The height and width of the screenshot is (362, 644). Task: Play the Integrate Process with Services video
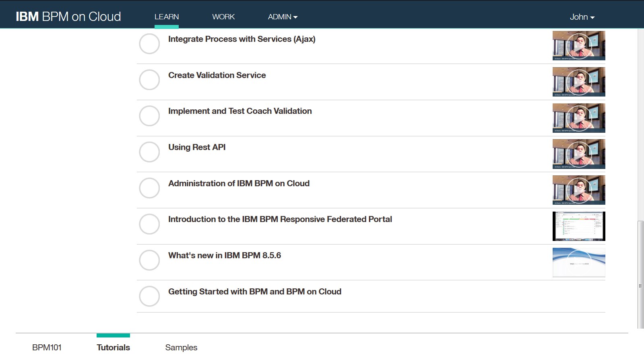point(579,45)
